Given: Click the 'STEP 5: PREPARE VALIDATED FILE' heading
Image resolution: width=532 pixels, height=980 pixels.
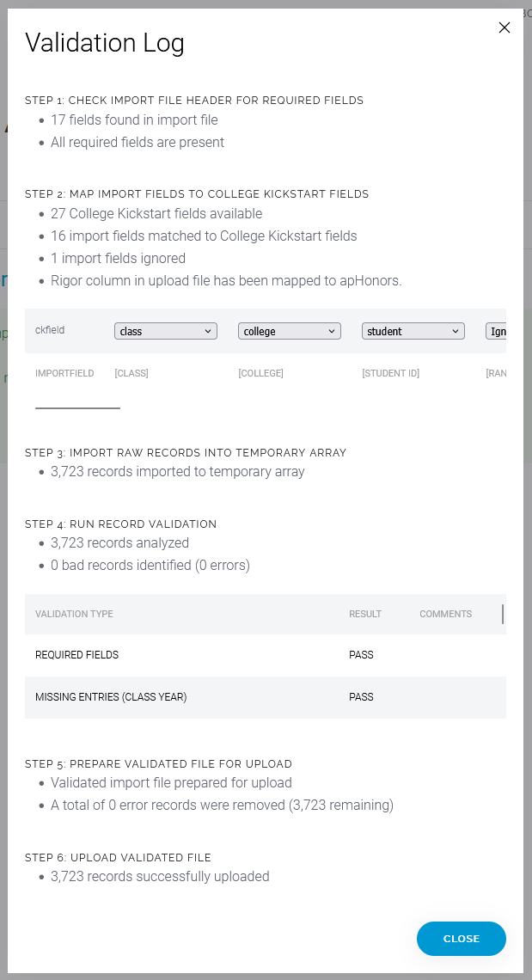Looking at the screenshot, I should pyautogui.click(x=159, y=763).
